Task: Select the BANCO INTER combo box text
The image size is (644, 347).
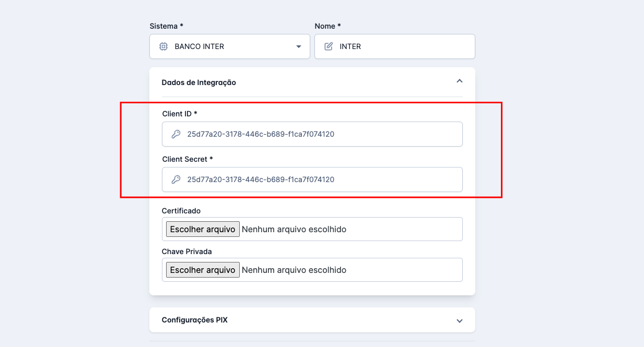Action: [200, 46]
